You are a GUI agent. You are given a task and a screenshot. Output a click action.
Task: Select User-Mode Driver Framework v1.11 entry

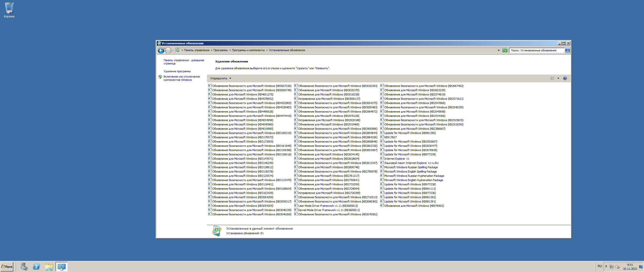point(326,206)
